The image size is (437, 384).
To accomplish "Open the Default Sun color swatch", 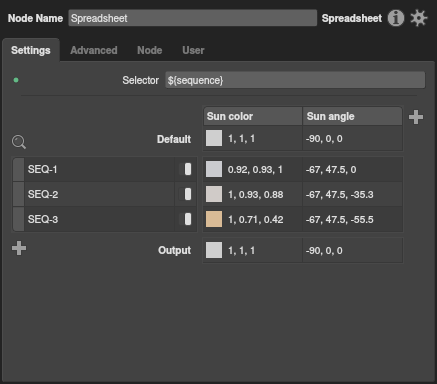I will tap(214, 138).
